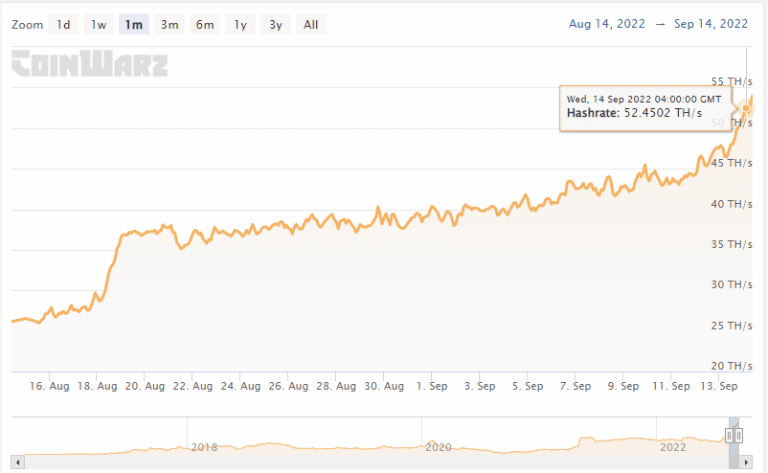Click the CoinWarz logo watermark
The height and width of the screenshot is (473, 768).
(90, 65)
